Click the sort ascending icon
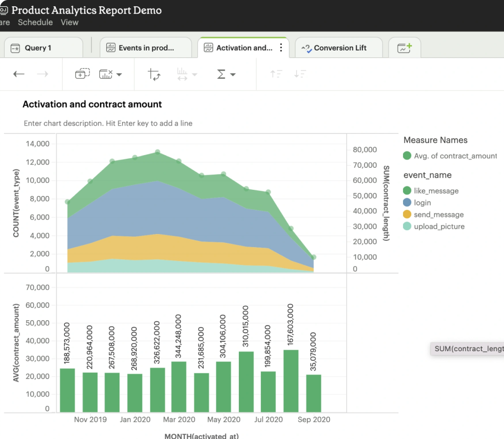 point(276,74)
